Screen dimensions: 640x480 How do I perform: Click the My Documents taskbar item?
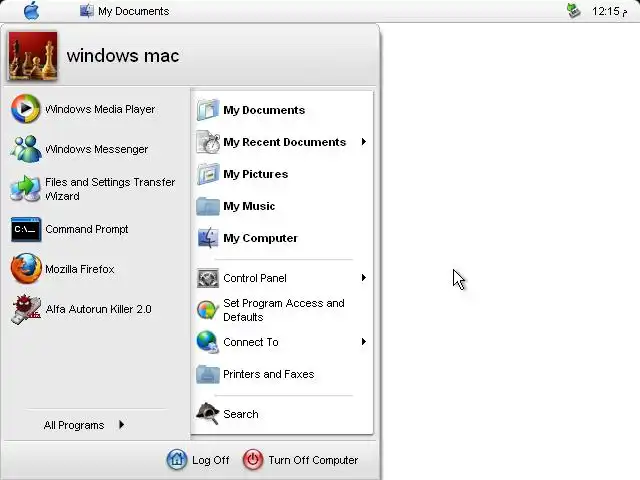coord(124,11)
